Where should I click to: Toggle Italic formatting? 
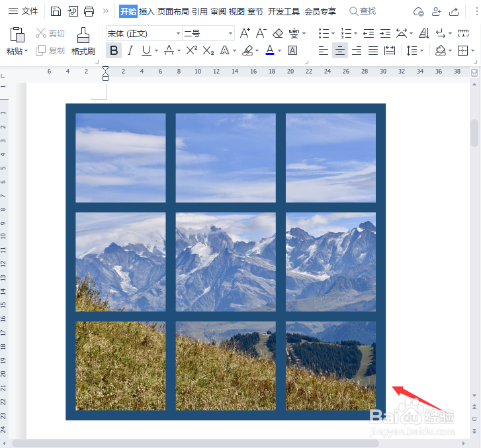pyautogui.click(x=130, y=50)
